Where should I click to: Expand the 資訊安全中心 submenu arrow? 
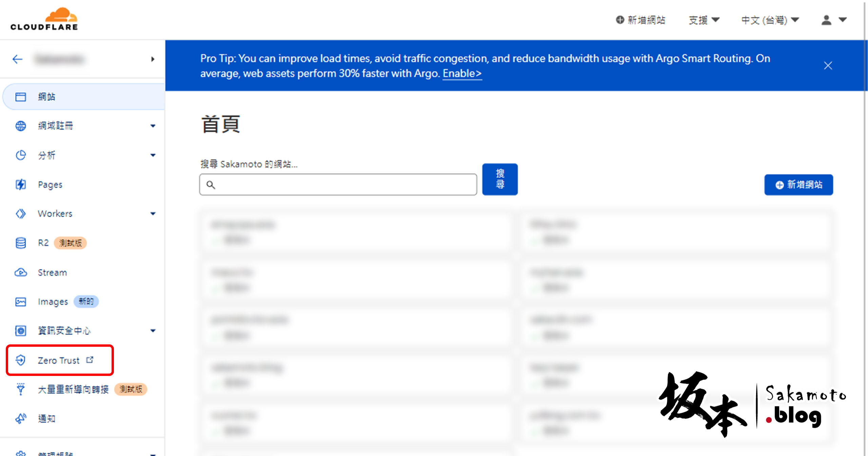tap(153, 330)
